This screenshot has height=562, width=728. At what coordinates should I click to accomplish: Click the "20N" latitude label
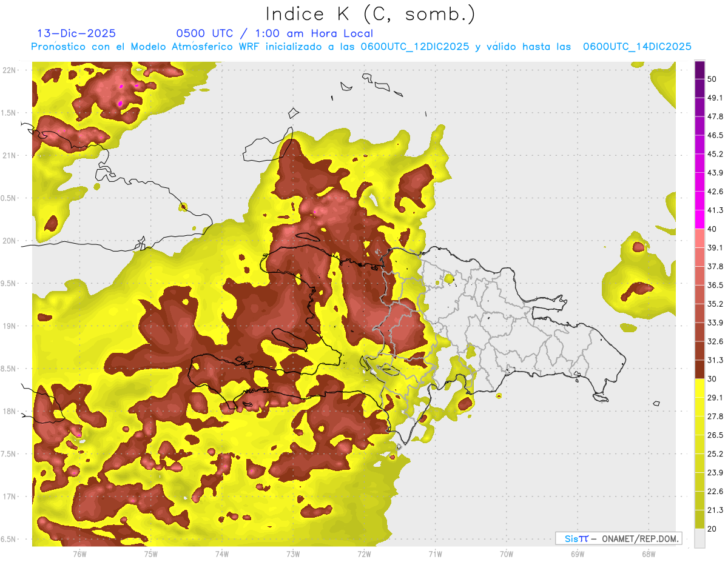[9, 241]
